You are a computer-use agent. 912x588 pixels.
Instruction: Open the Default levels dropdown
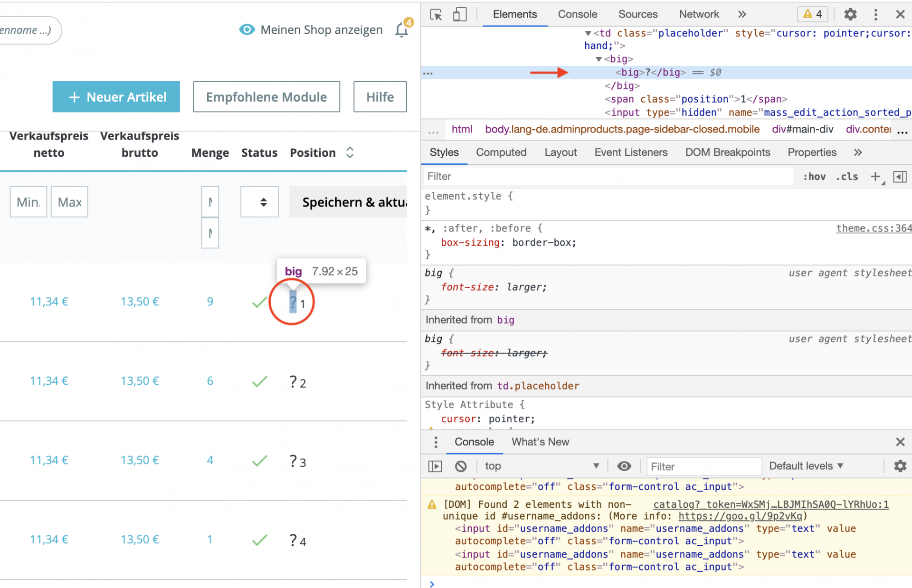806,466
